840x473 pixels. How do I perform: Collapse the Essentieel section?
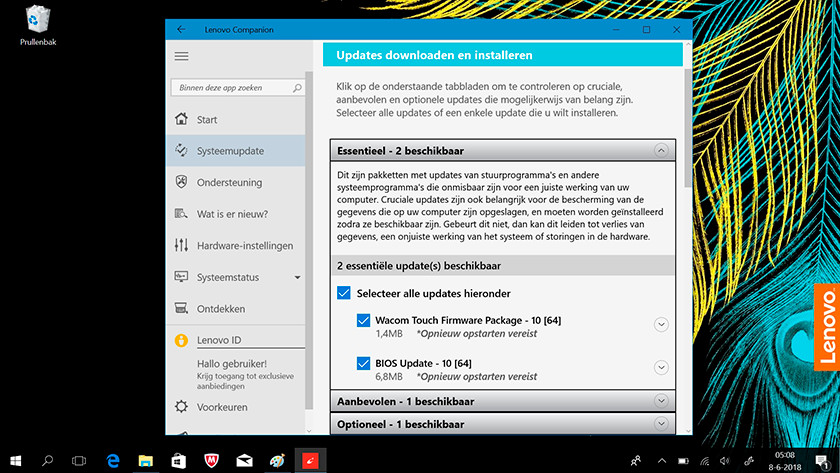point(660,151)
